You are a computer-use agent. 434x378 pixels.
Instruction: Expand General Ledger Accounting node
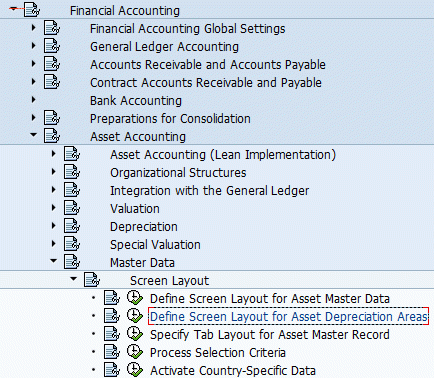click(x=33, y=45)
